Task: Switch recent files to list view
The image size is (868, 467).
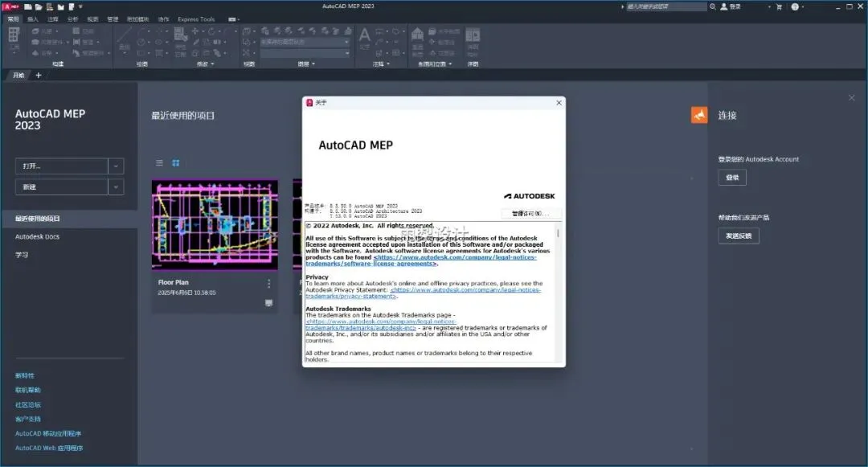Action: click(159, 162)
